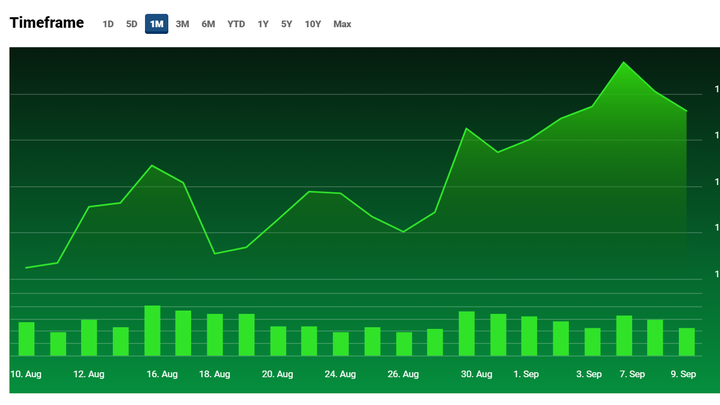Image resolution: width=720 pixels, height=405 pixels.
Task: Click the volume bar above 10. Aug
Action: click(x=26, y=339)
